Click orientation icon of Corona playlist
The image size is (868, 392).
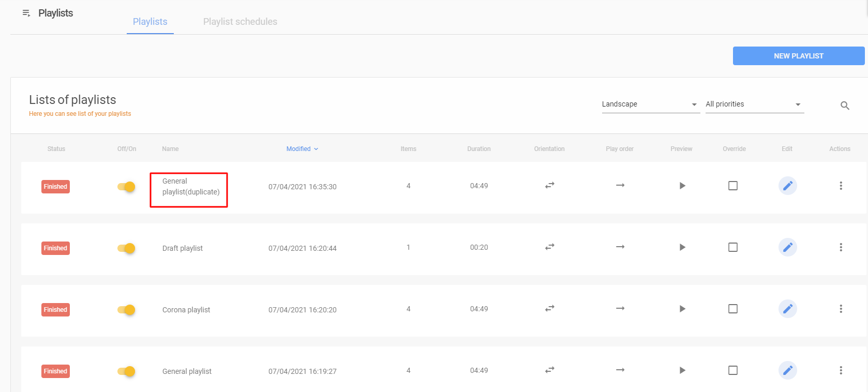[x=549, y=308]
